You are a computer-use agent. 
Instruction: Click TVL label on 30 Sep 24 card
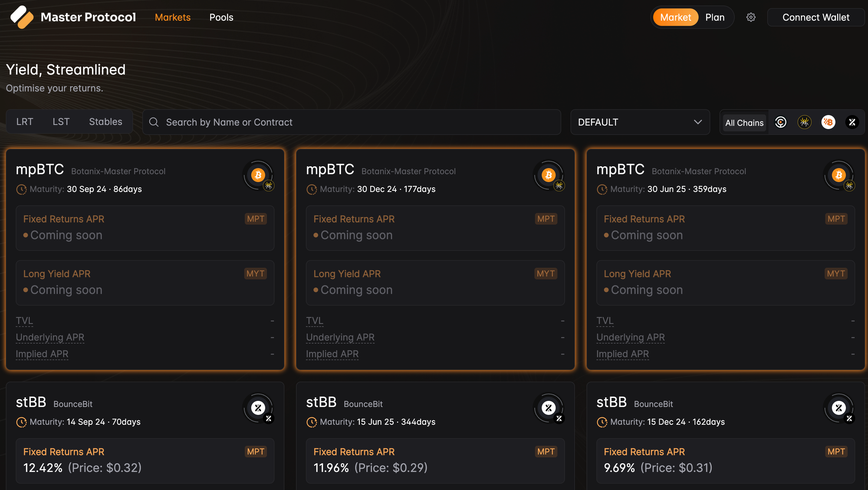tap(24, 321)
